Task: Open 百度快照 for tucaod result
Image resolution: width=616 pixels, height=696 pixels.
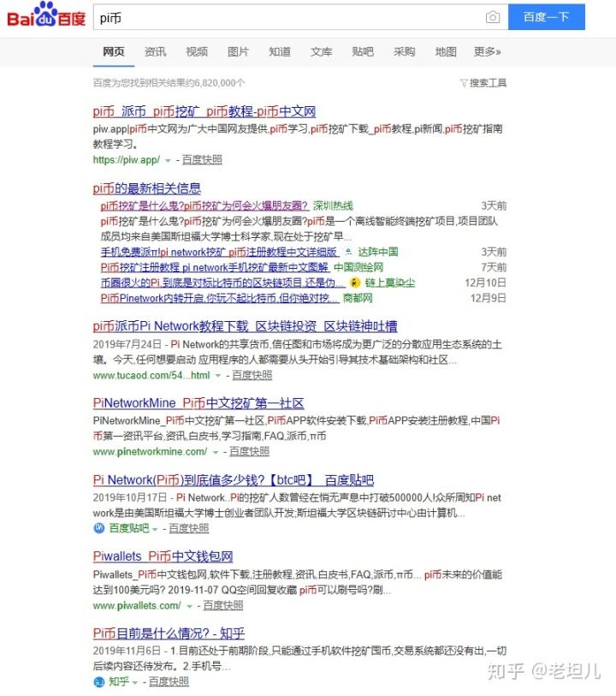Action: pyautogui.click(x=252, y=375)
